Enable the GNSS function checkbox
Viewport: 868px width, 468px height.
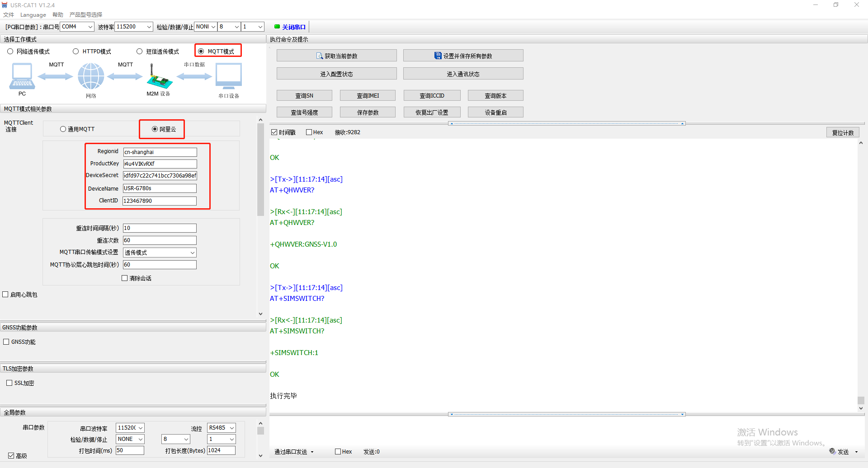(6, 342)
